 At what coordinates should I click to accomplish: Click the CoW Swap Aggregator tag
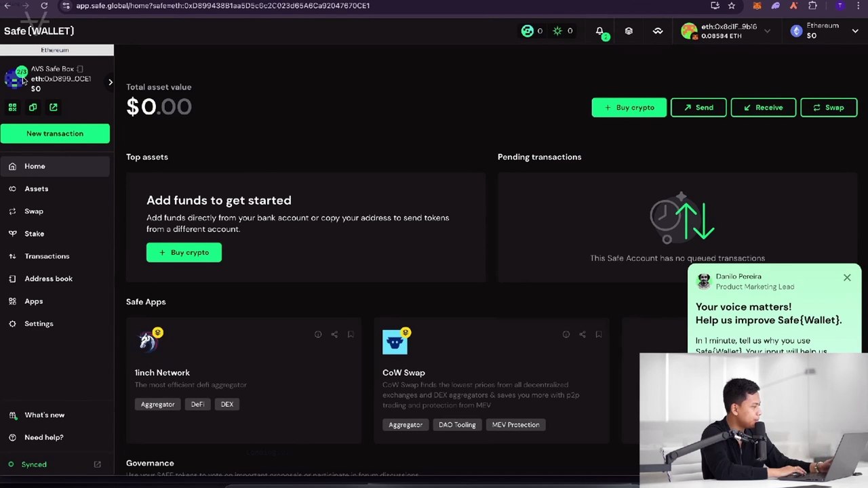tap(406, 425)
